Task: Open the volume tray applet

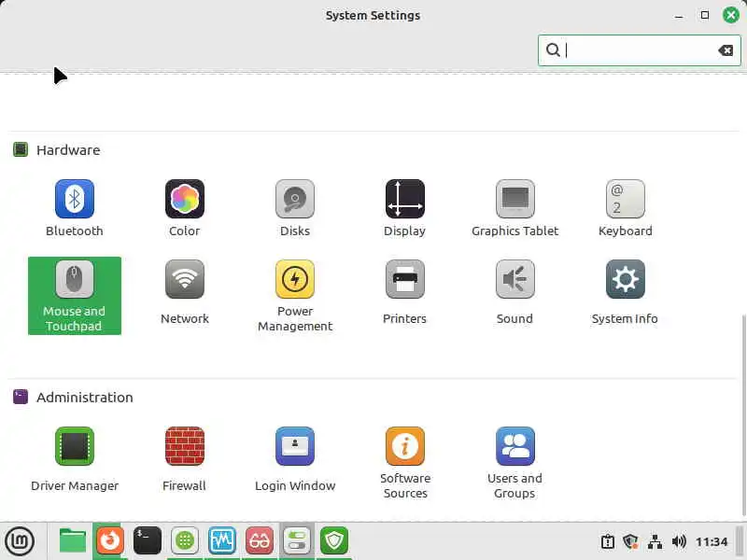Action: click(x=679, y=542)
